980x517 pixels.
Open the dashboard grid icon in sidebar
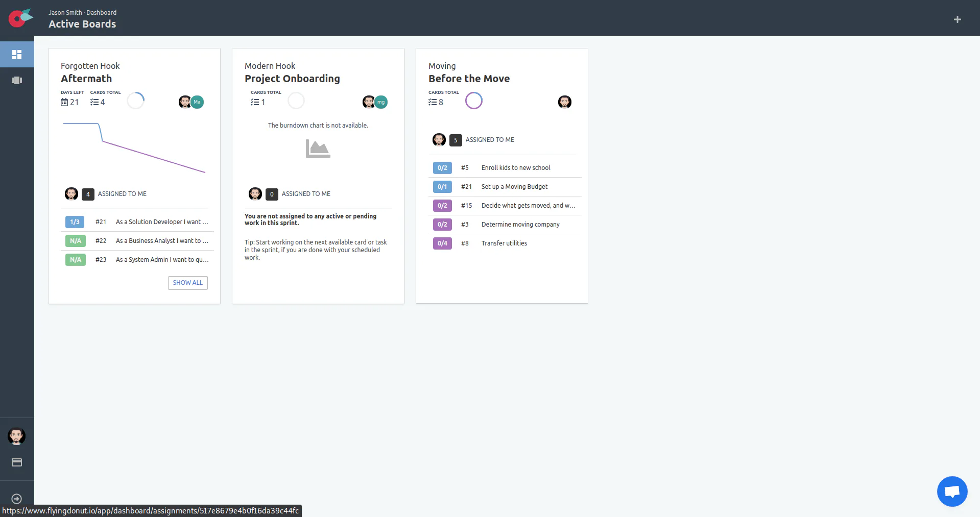coord(17,54)
